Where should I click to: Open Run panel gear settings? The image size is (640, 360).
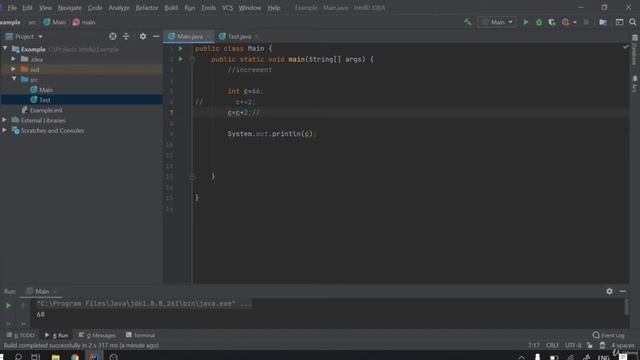(609, 291)
